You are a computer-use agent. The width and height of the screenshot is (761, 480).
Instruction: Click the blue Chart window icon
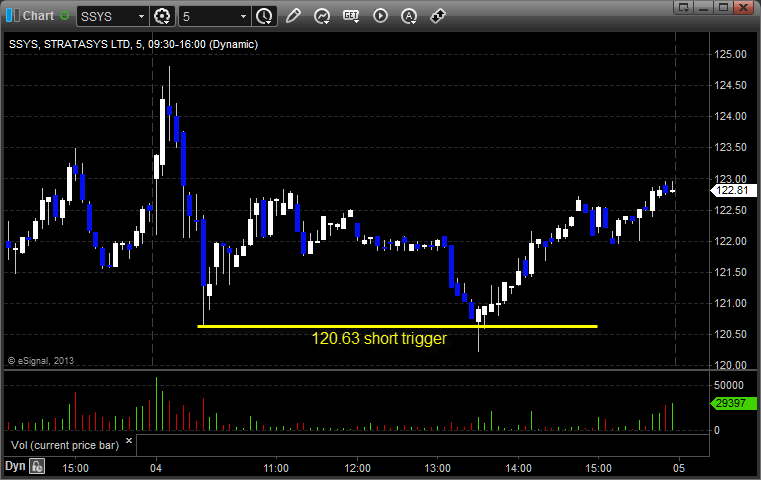(13, 16)
